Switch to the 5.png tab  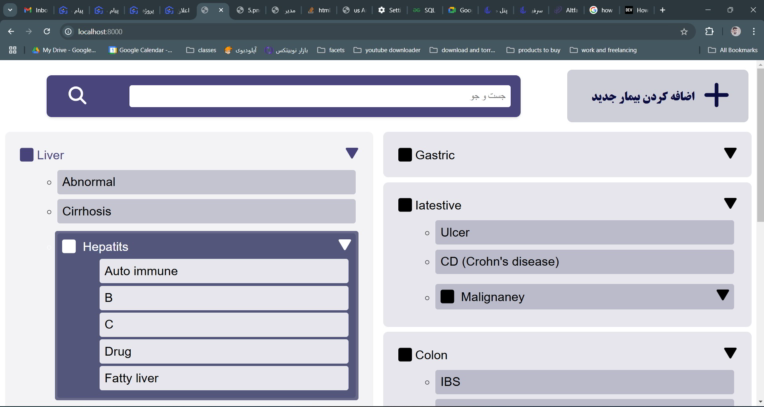[x=248, y=10]
